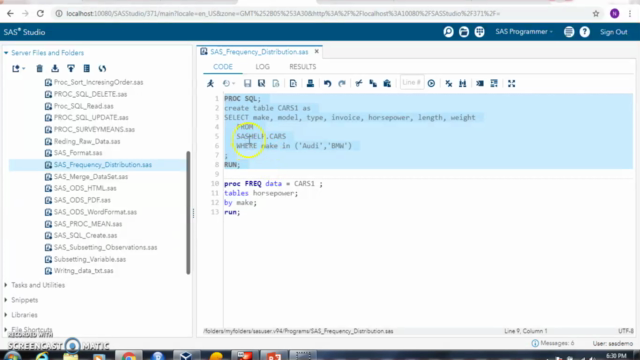Click the search icon in SAS Studio header
This screenshot has width=640, height=360.
tap(448, 31)
